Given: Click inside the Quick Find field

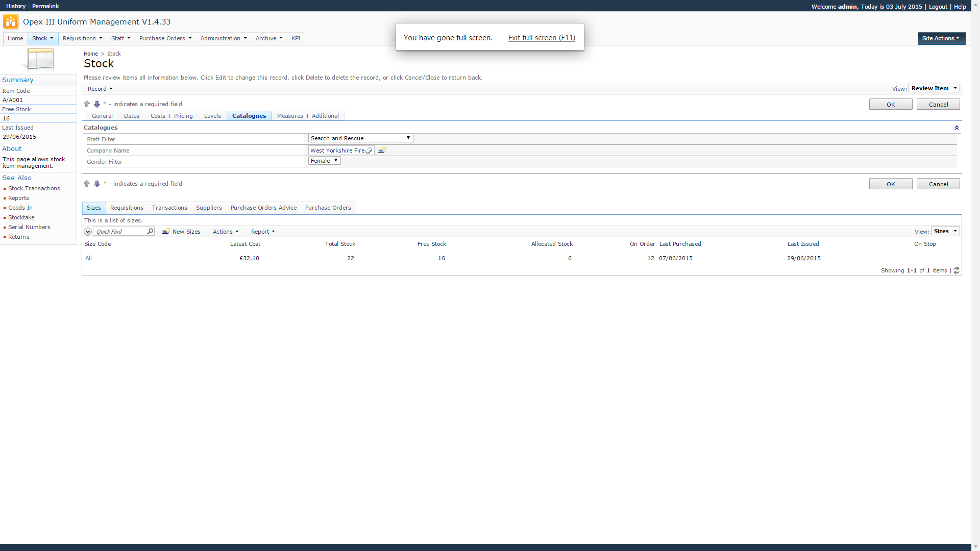Looking at the screenshot, I should point(120,232).
